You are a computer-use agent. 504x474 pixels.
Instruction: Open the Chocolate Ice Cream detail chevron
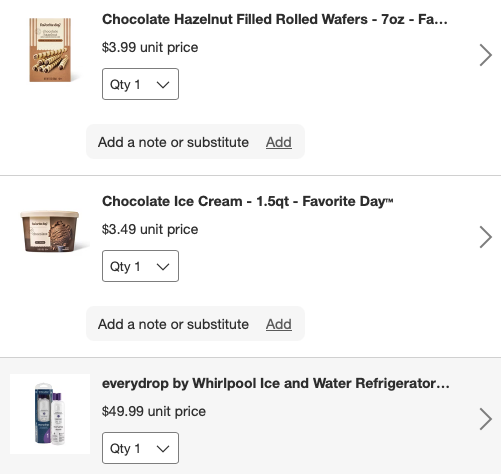pos(486,237)
